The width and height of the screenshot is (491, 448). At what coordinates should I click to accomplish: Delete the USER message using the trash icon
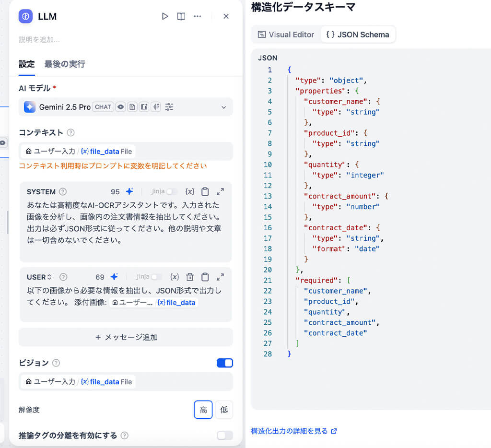pyautogui.click(x=190, y=277)
